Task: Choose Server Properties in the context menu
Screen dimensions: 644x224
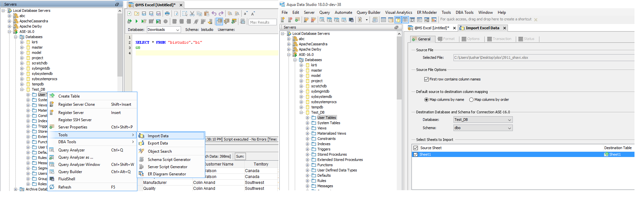Action: [92, 127]
